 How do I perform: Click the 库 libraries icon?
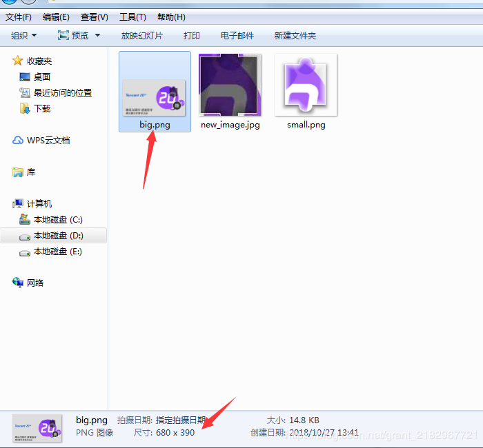coord(17,172)
